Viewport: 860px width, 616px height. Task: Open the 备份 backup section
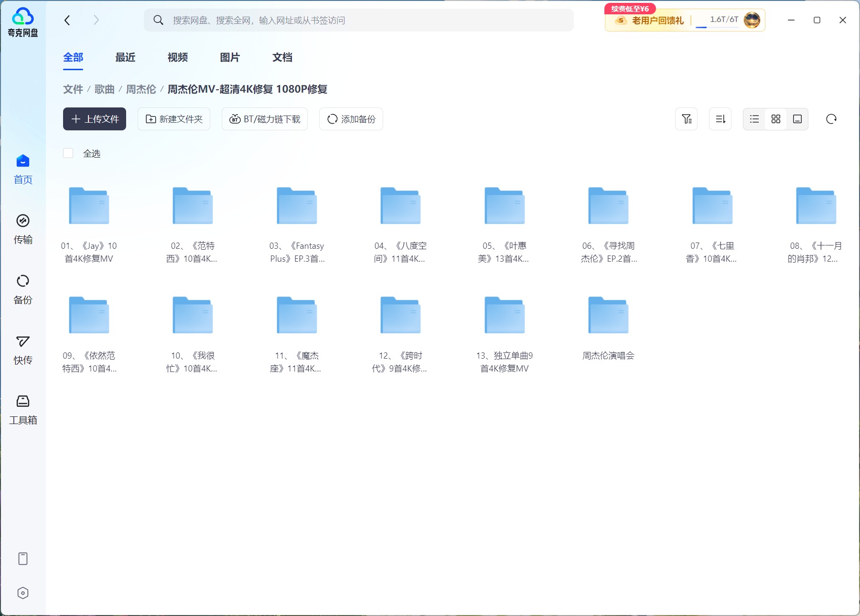pos(23,290)
